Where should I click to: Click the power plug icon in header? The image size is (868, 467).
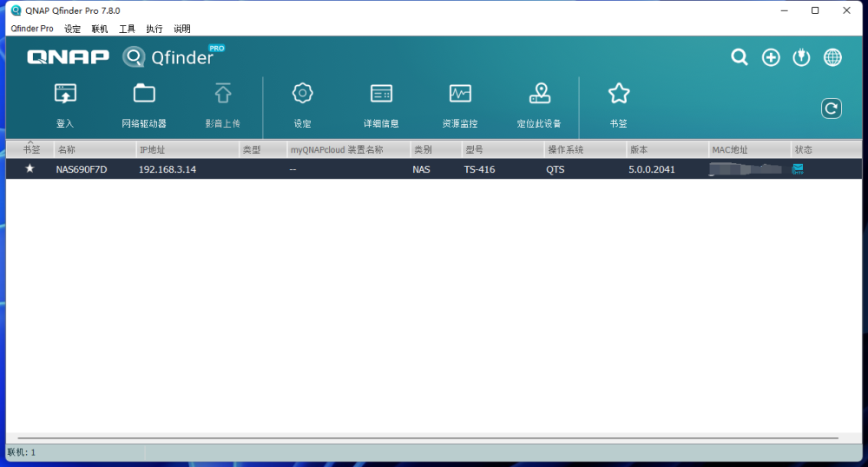click(801, 57)
